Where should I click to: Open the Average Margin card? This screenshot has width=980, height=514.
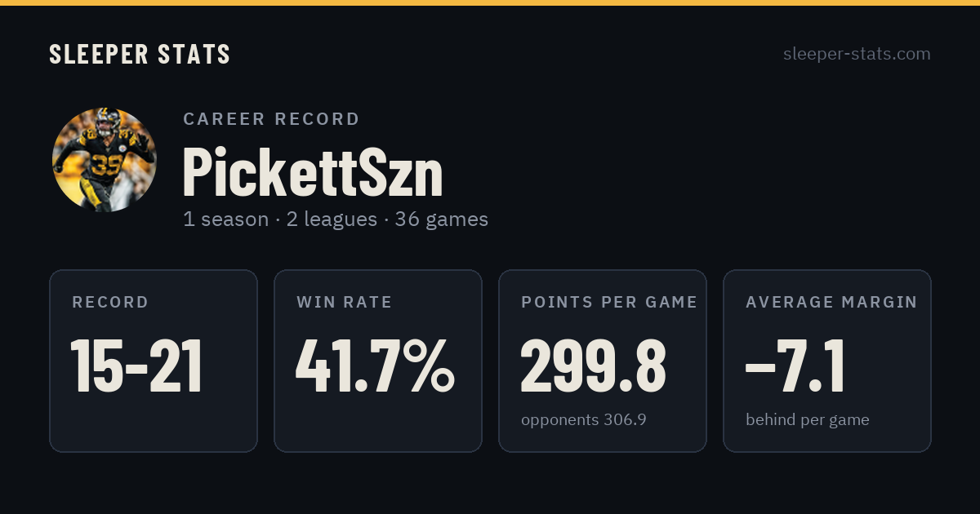pyautogui.click(x=827, y=361)
